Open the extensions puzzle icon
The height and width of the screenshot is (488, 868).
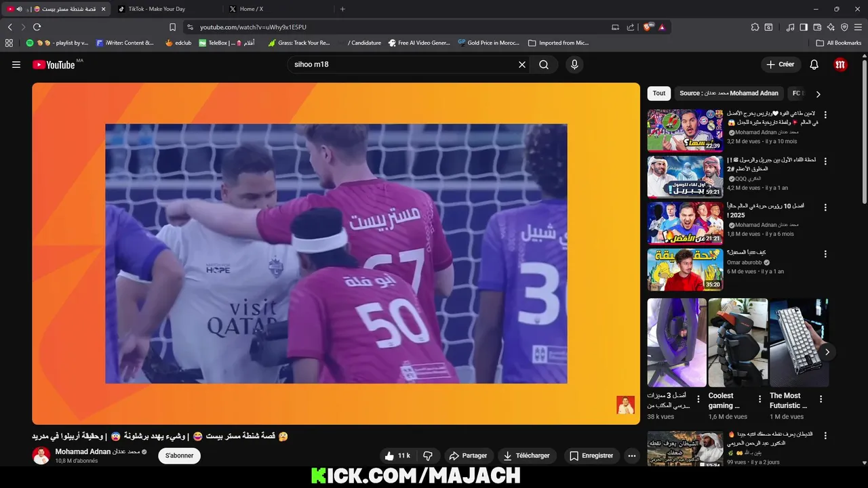coord(755,27)
